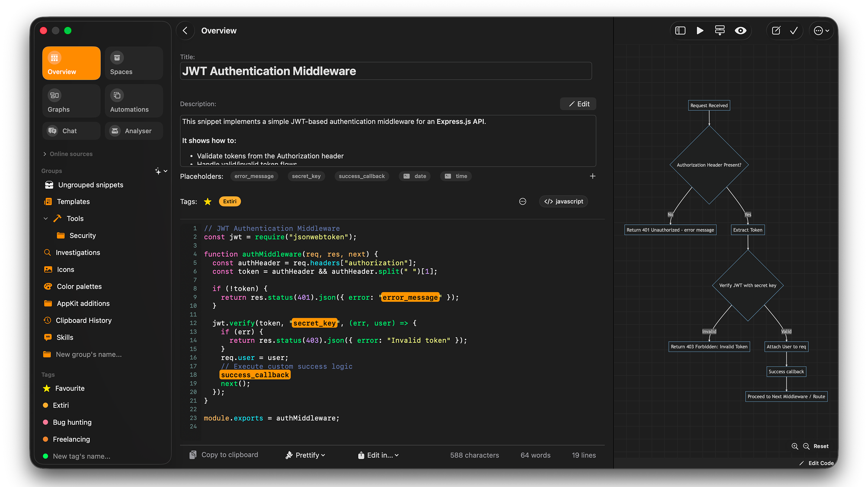The image size is (868, 487).
Task: Open the Chat section
Action: point(71,131)
